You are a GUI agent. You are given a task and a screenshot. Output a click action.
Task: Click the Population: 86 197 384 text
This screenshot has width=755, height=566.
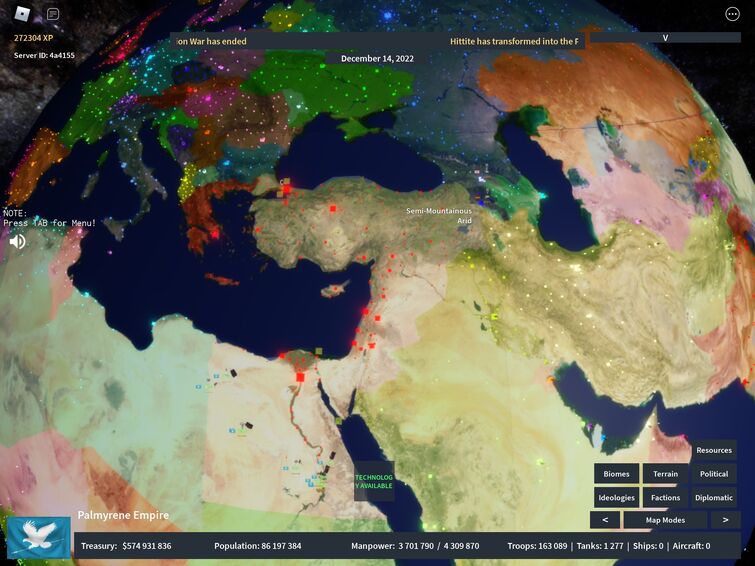click(x=258, y=546)
